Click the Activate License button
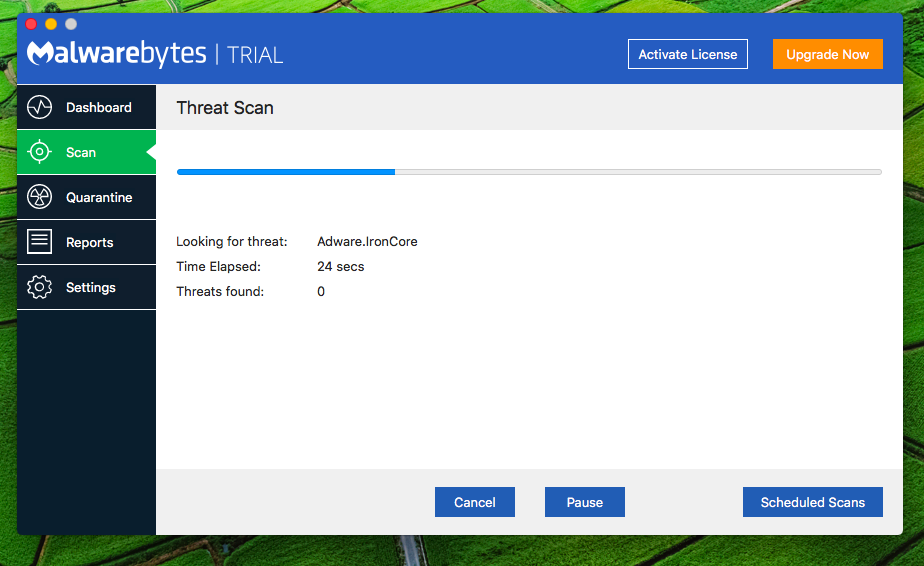This screenshot has width=924, height=566. [688, 54]
